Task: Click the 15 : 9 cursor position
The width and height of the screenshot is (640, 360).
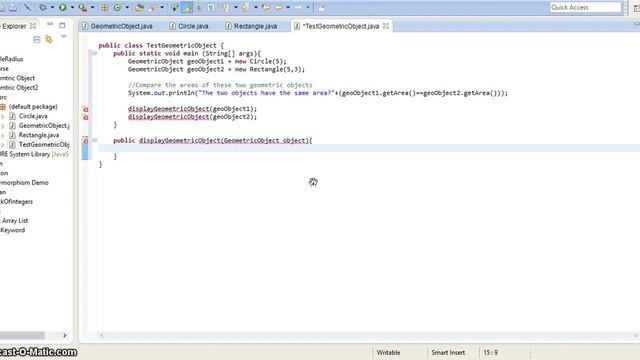Action: tap(491, 352)
